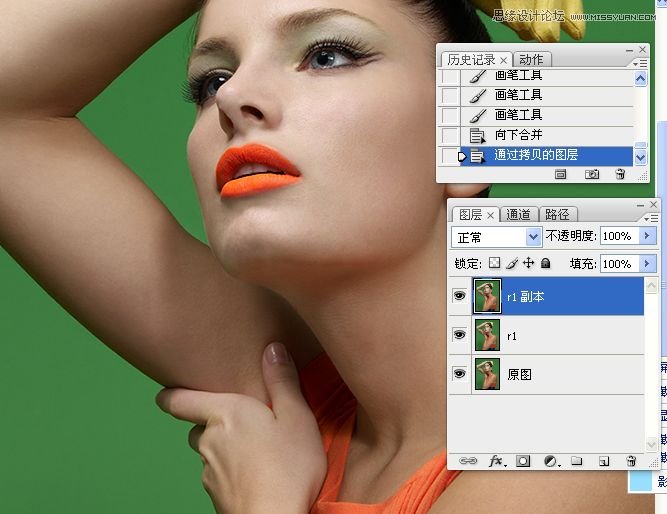The height and width of the screenshot is (514, 667).
Task: Set history brush source at 通过拷贝的图层
Action: (x=450, y=156)
